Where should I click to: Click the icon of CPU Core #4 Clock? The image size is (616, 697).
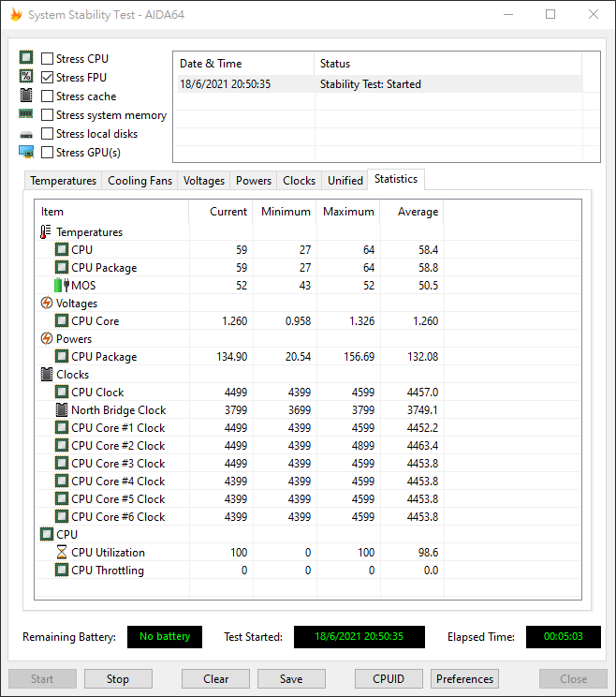click(x=62, y=481)
